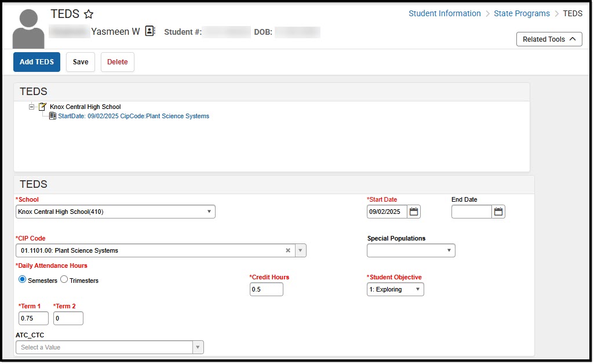Select the Semesters radio button
Viewport: 594px width, 364px height.
click(x=23, y=279)
